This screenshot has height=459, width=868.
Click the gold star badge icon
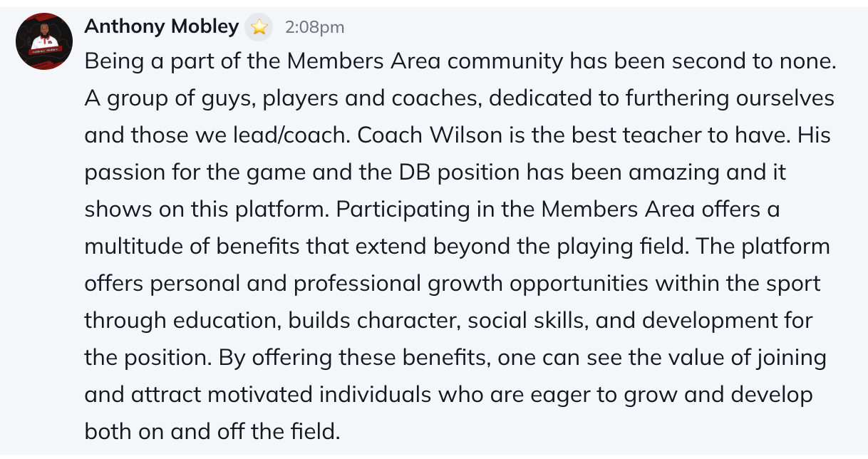click(x=260, y=28)
